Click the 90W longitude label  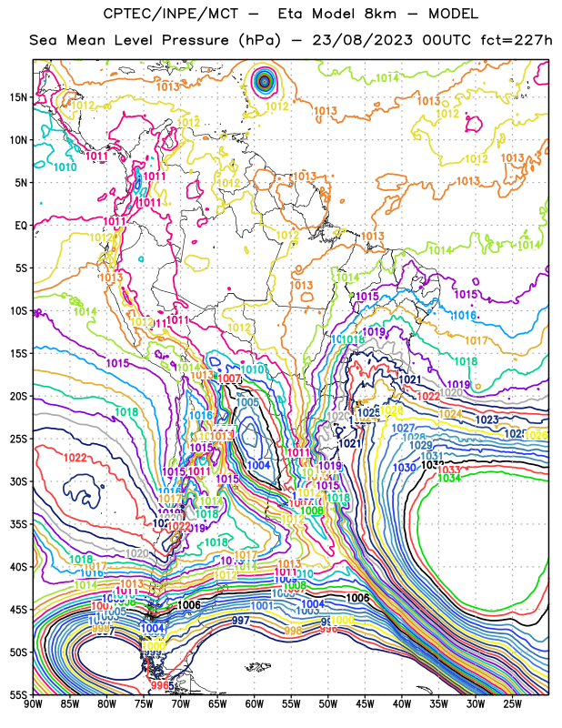[33, 704]
